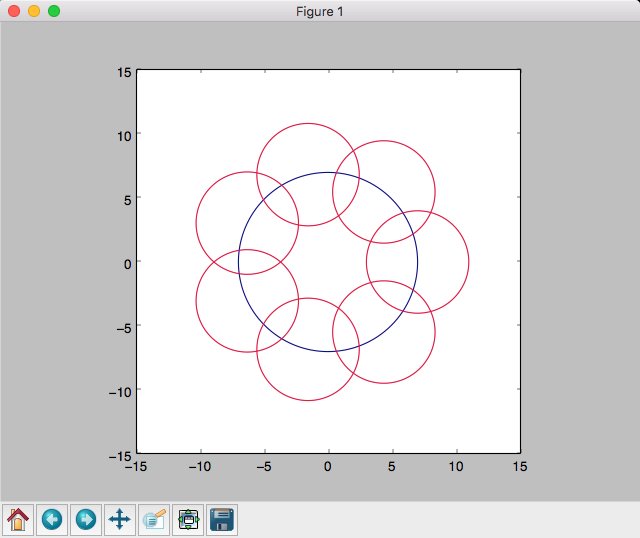The width and height of the screenshot is (640, 538).
Task: Select the Zoom to rectangle tool
Action: (x=154, y=519)
